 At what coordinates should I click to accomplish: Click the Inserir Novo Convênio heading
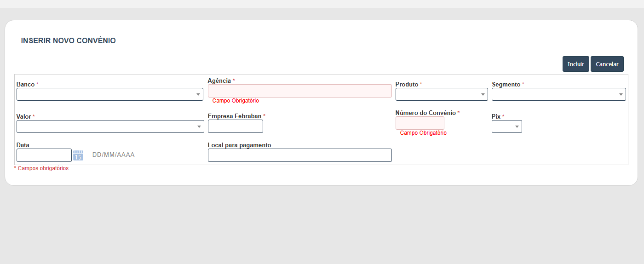click(69, 41)
